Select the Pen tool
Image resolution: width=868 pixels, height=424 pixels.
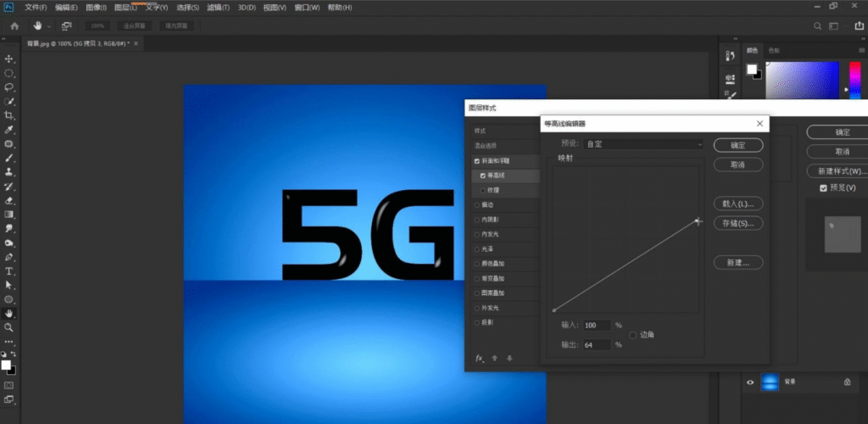pyautogui.click(x=8, y=258)
